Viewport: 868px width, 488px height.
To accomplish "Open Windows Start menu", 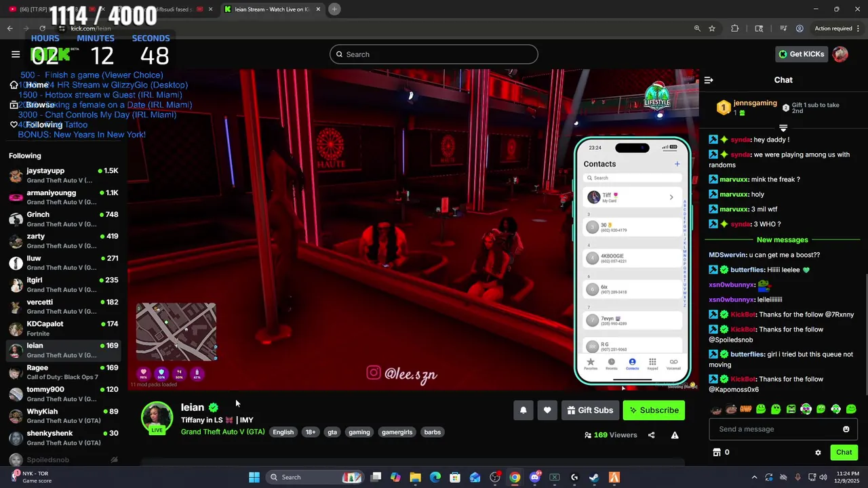I will 254,477.
